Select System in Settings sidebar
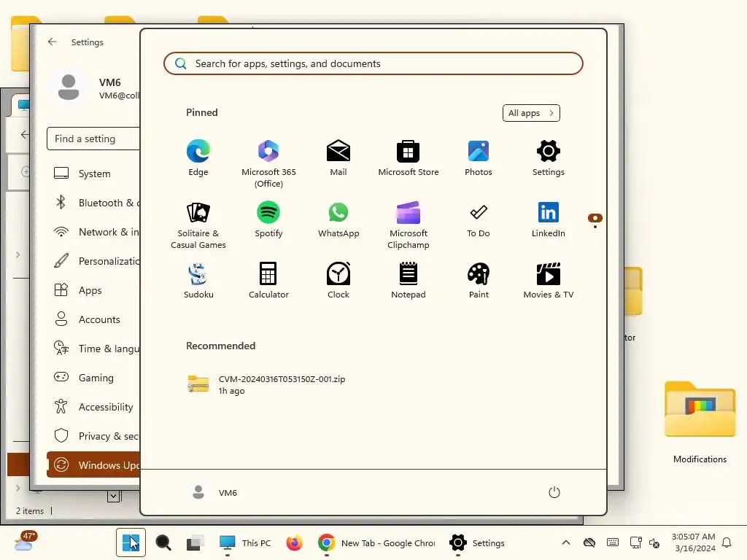Viewport: 747px width, 560px height. click(93, 174)
